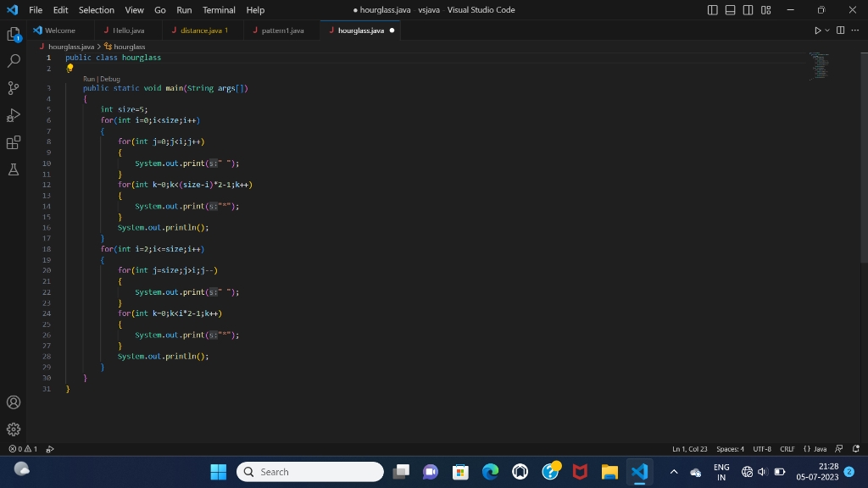Viewport: 868px width, 488px height.
Task: Switch to the Hello.java tab
Action: coord(129,30)
